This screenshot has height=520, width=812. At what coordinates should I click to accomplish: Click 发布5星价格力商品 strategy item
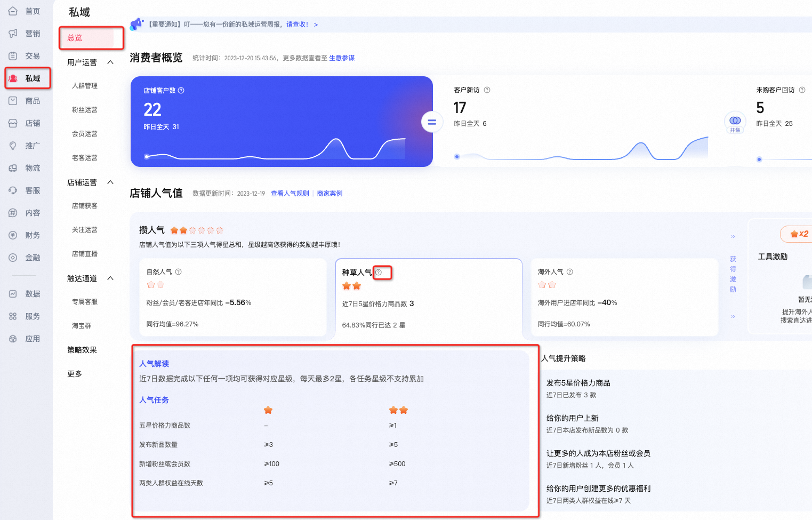coord(578,383)
